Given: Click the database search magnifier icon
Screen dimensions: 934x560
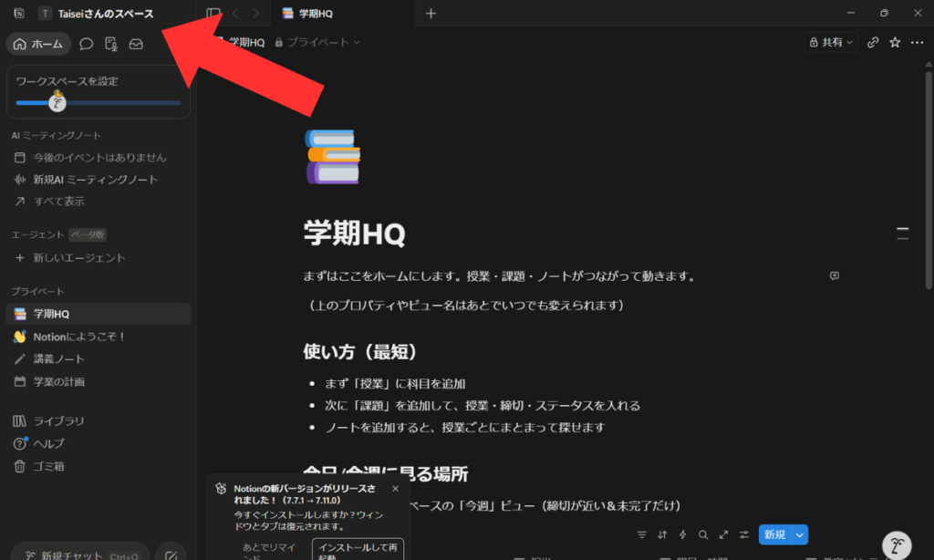Looking at the screenshot, I should point(702,534).
